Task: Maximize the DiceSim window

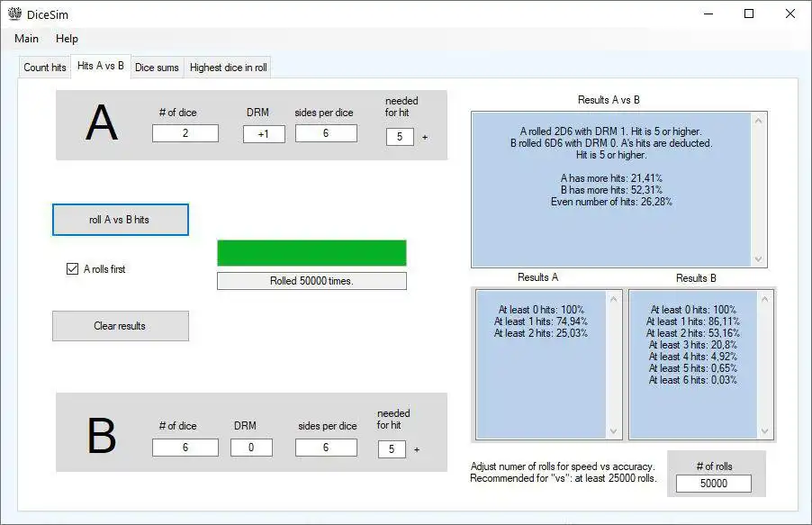Action: point(749,14)
